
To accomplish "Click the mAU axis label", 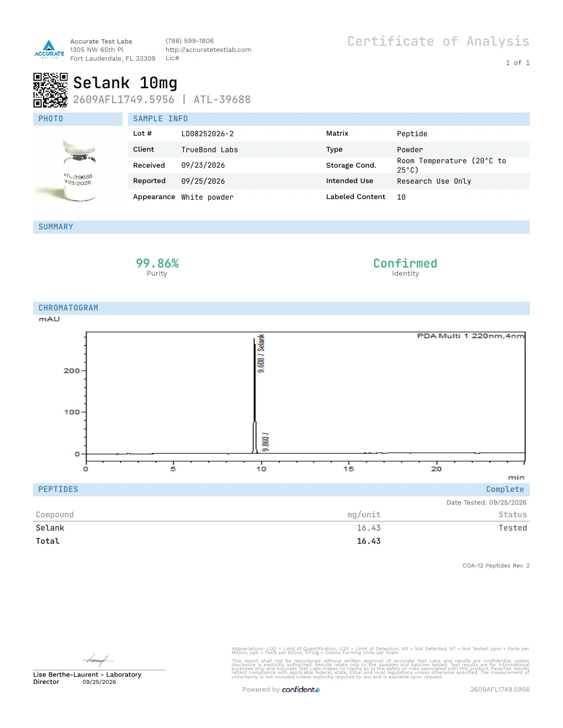I will pos(49,319).
